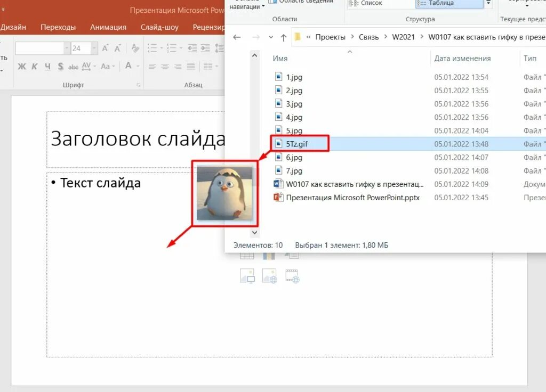The width and height of the screenshot is (546, 392).
Task: Justify text in PowerPoint
Action: coord(190,66)
